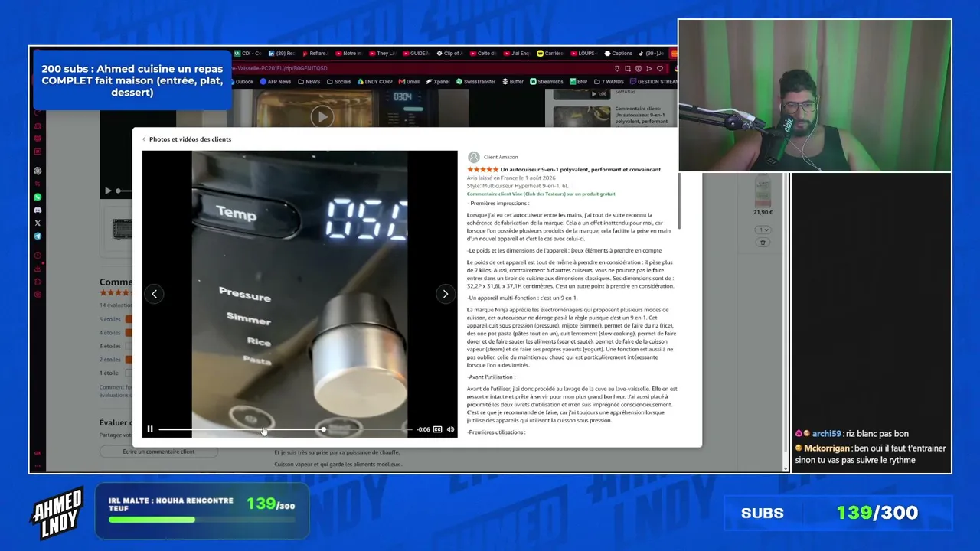Image resolution: width=980 pixels, height=551 pixels.
Task: Go to the previous customer video
Action: (154, 294)
